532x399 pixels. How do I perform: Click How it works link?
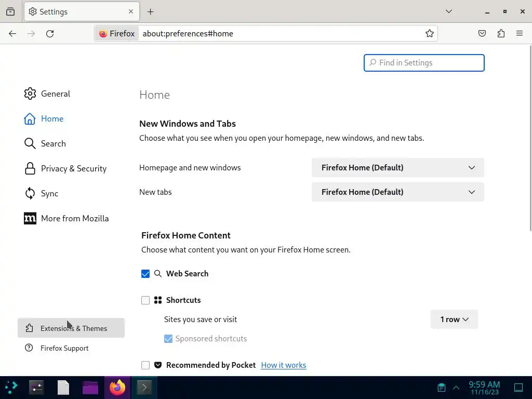(x=284, y=365)
